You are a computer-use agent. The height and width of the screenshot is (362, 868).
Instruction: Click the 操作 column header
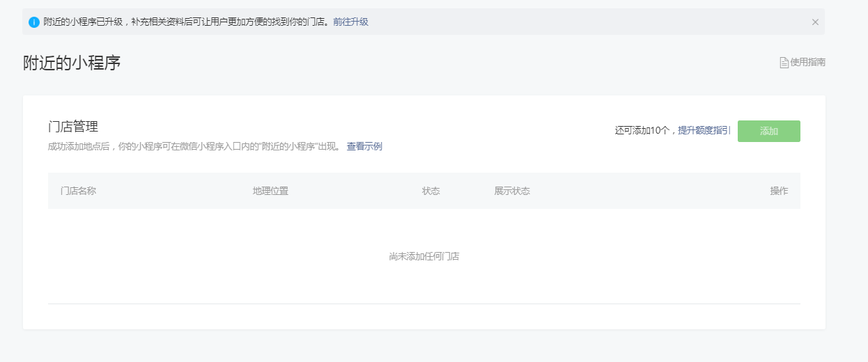click(x=779, y=191)
